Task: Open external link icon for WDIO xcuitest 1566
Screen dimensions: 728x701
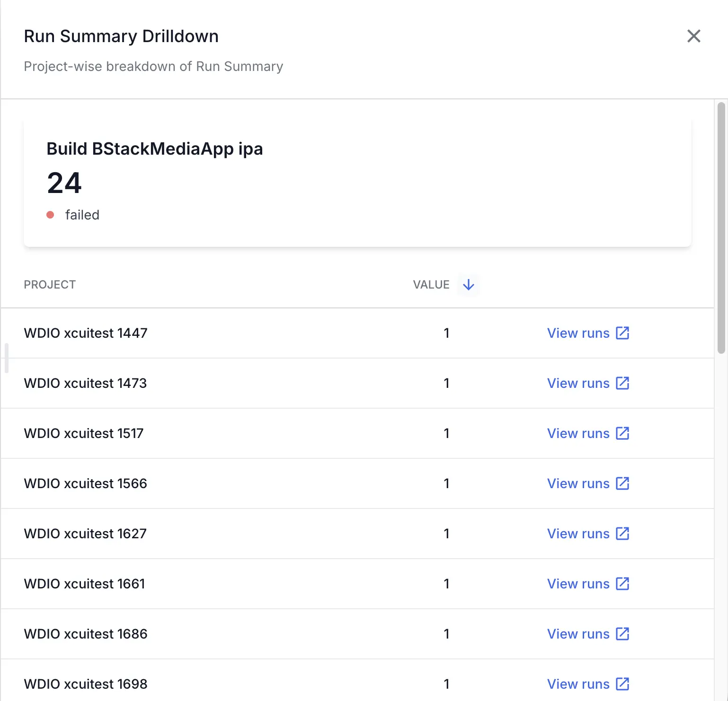Action: (x=622, y=483)
